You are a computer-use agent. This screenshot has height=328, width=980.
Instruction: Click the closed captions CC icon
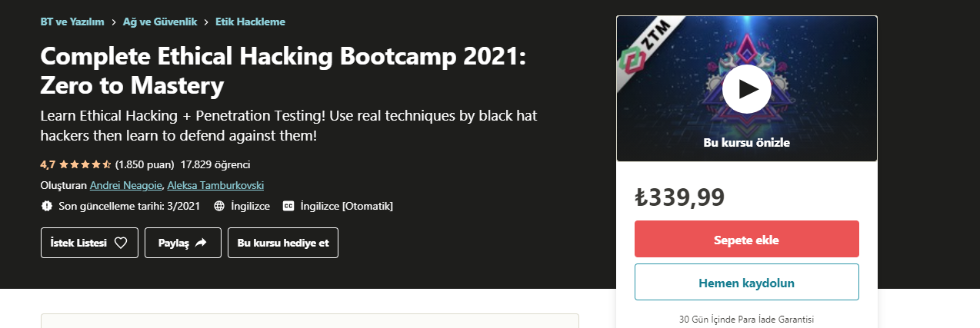pyautogui.click(x=288, y=206)
